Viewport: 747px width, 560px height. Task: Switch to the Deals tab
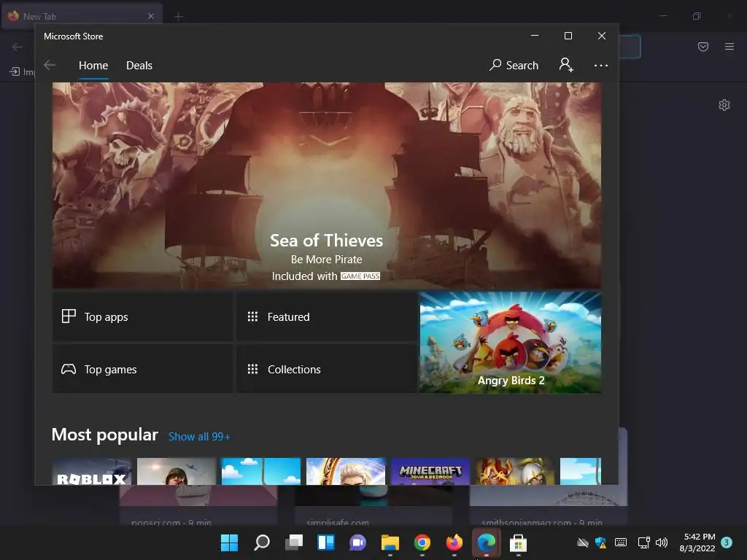(x=139, y=65)
